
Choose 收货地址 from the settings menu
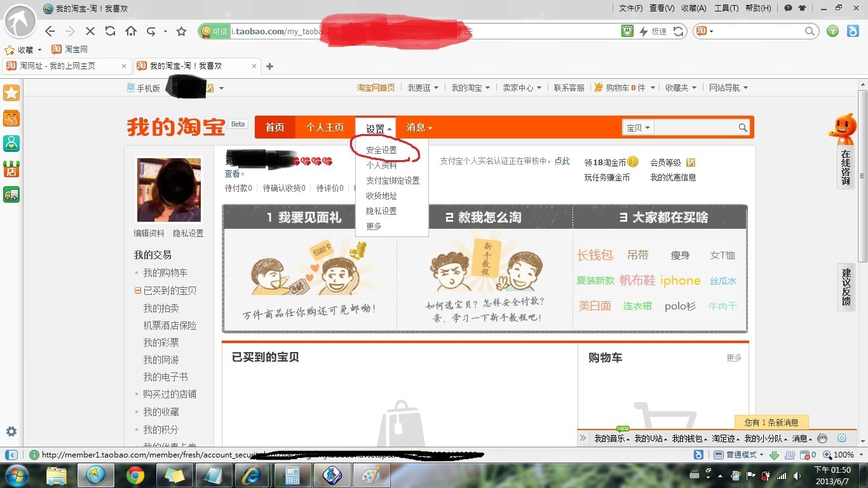[381, 196]
